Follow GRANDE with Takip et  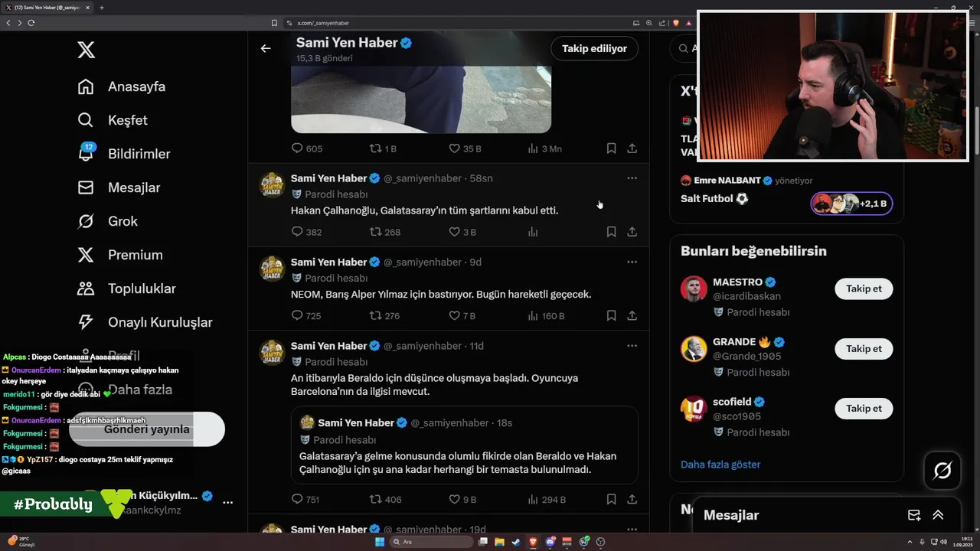pyautogui.click(x=864, y=348)
